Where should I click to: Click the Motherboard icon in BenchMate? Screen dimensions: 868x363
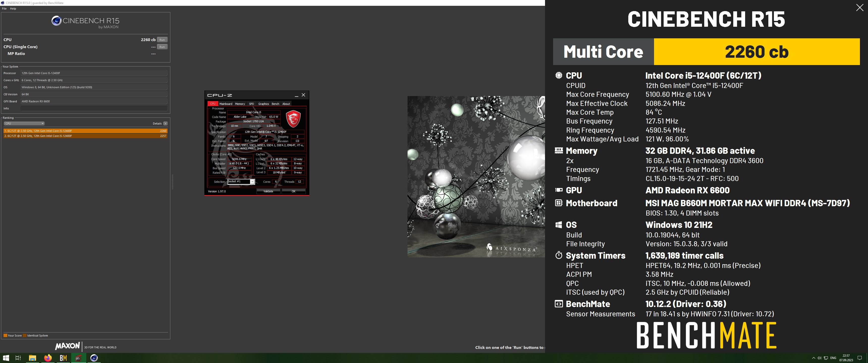(x=559, y=203)
